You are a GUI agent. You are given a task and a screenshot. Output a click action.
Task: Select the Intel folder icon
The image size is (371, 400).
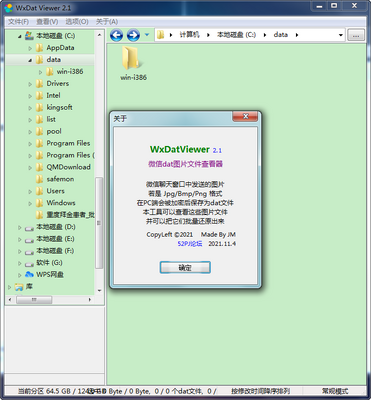tap(39, 96)
